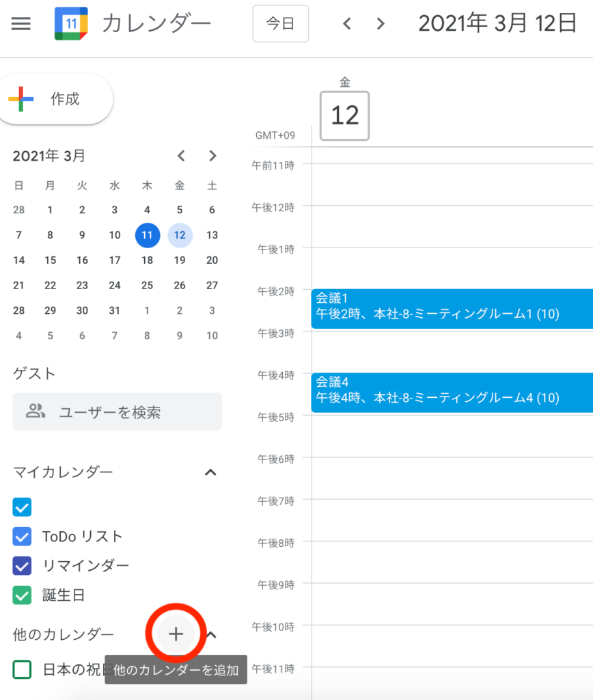Show previous month in mini calendar
This screenshot has height=700, width=593.
181,156
